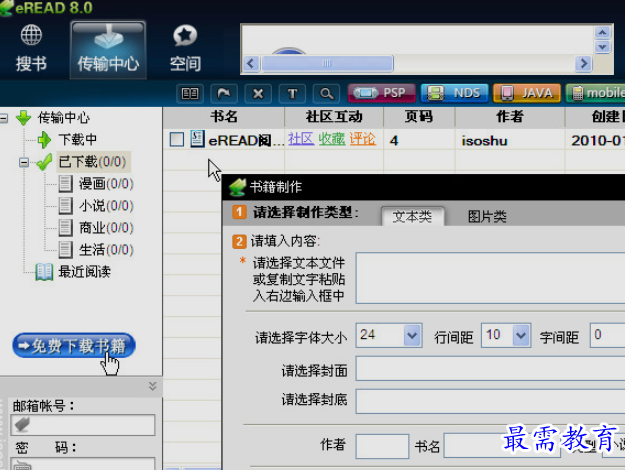
Task: Select 下载中 in the tree
Action: (x=77, y=140)
